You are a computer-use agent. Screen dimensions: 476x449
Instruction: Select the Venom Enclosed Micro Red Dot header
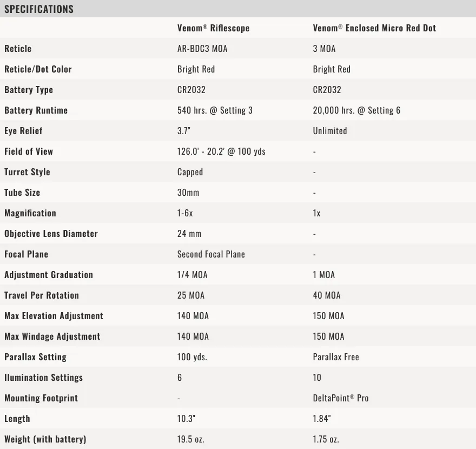tap(374, 28)
